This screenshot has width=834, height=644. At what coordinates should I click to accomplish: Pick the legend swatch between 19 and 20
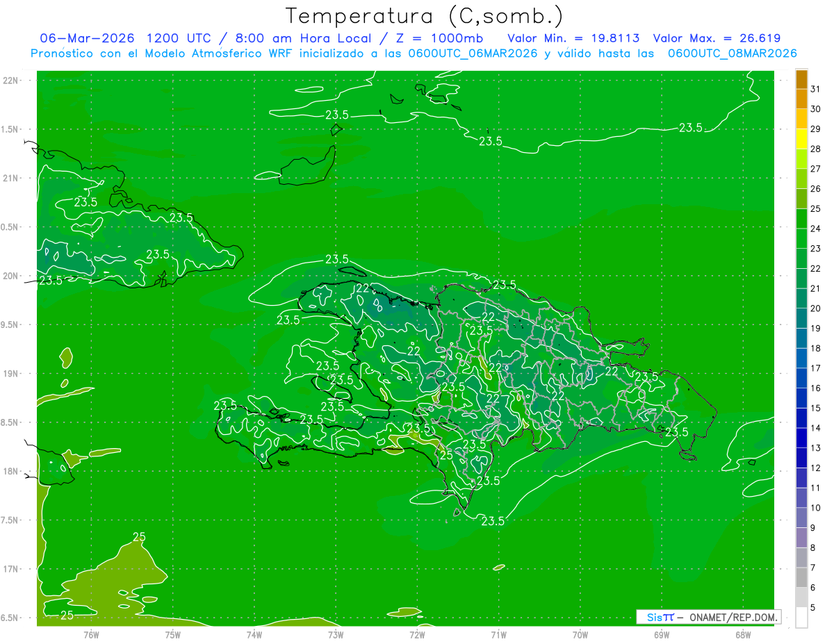pos(801,318)
